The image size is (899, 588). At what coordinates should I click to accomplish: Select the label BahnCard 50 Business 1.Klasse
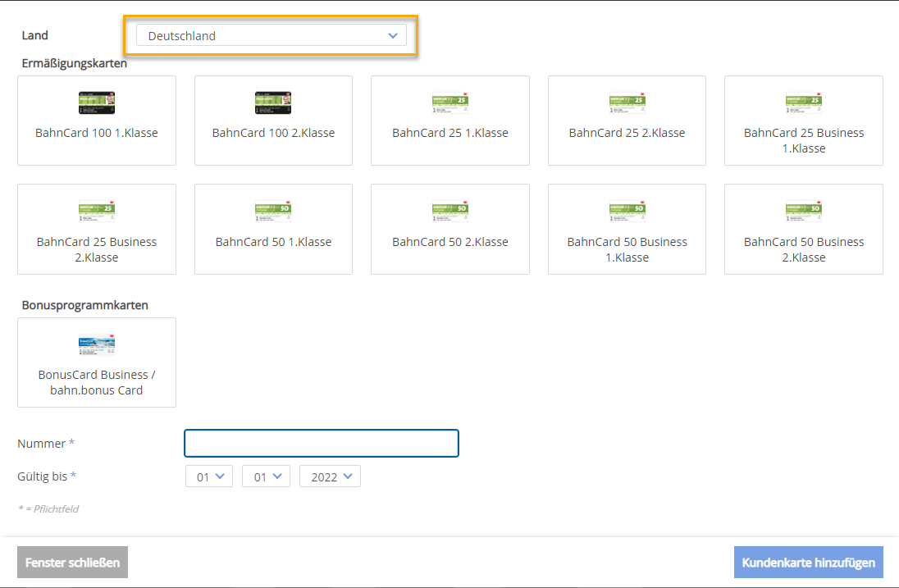pos(627,249)
